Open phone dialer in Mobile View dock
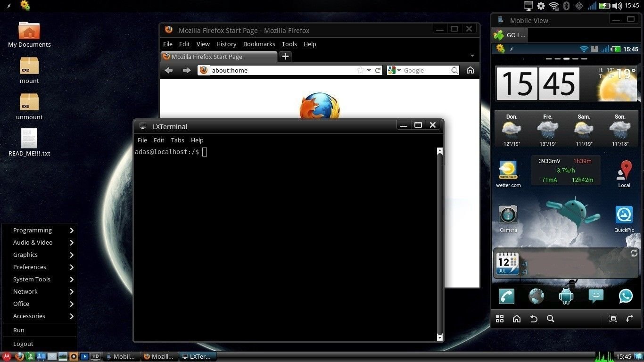 507,296
